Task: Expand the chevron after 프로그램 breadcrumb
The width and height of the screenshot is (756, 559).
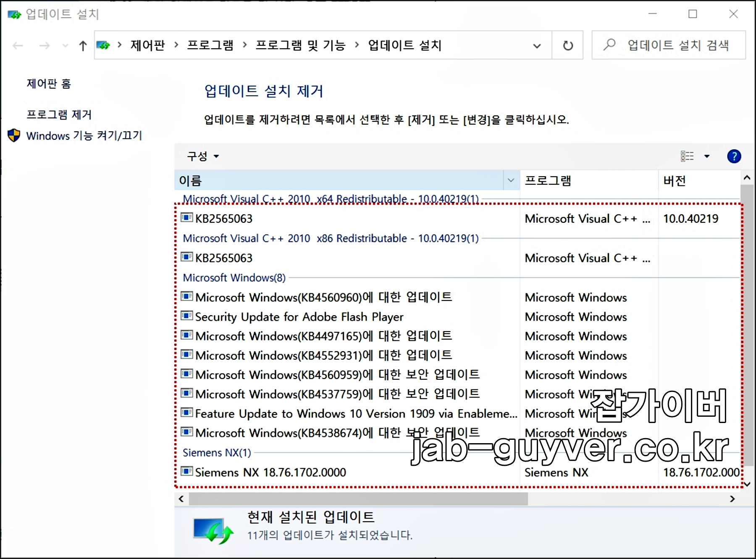Action: click(244, 45)
